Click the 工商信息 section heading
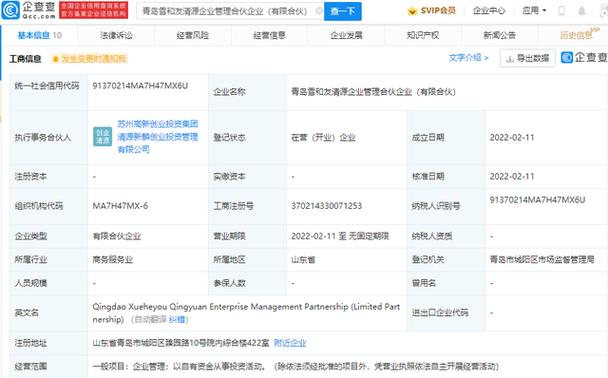 click(25, 59)
